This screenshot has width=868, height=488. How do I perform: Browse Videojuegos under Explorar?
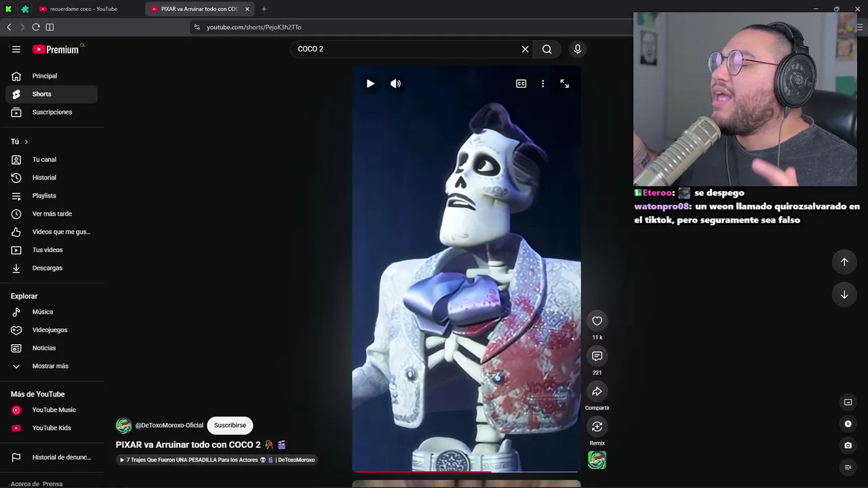click(52, 330)
